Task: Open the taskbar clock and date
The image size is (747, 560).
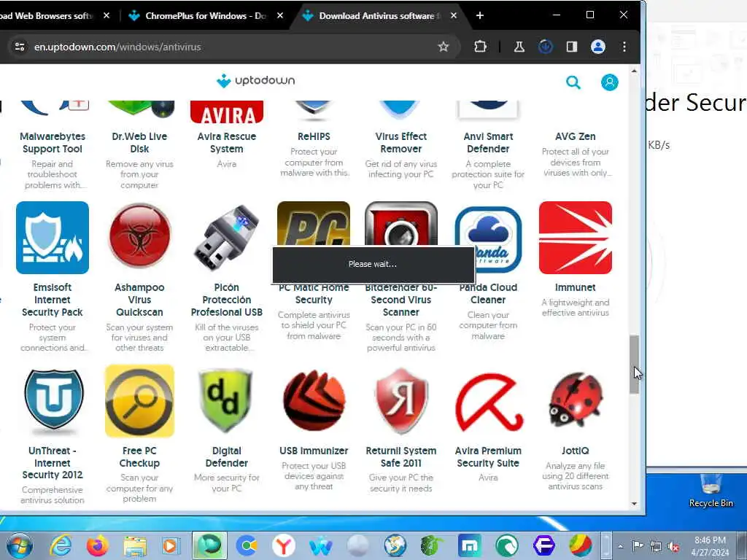Action: pos(710,546)
